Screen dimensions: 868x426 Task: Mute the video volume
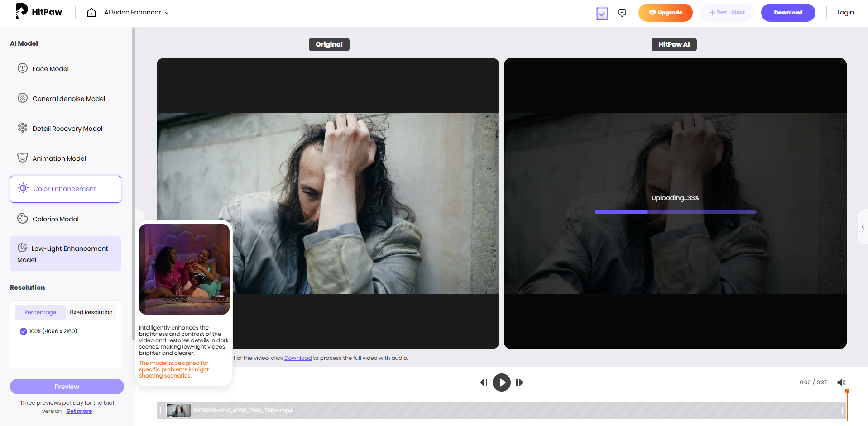click(x=841, y=383)
